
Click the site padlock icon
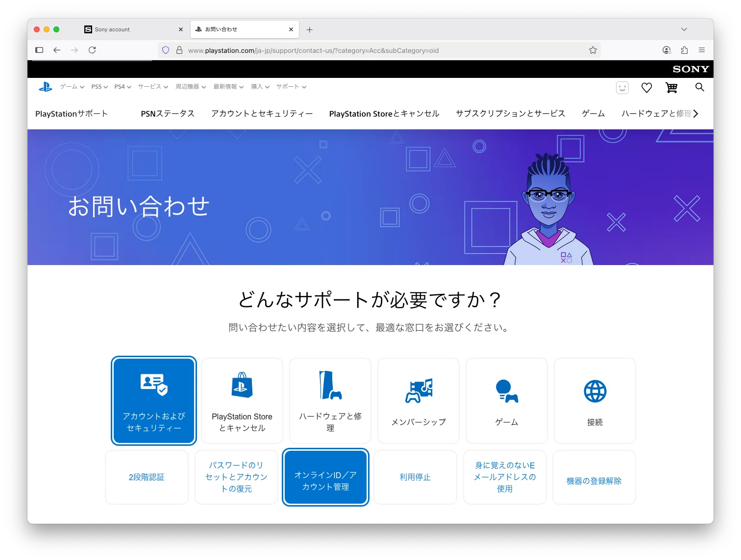click(x=179, y=50)
